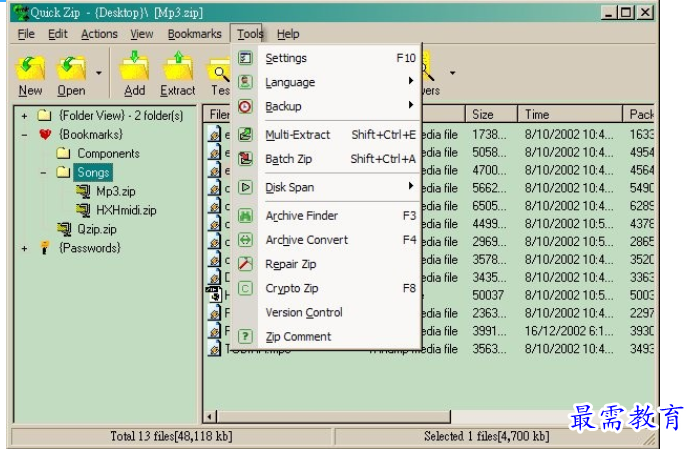Screen dimensions: 692x449
Task: Select HXHmidi.zip in the tree
Action: [126, 210]
